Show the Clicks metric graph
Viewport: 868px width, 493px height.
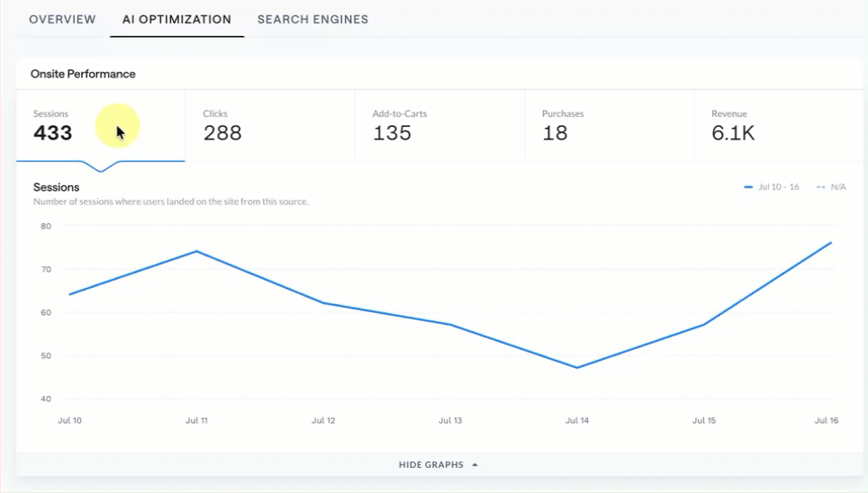[x=270, y=126]
